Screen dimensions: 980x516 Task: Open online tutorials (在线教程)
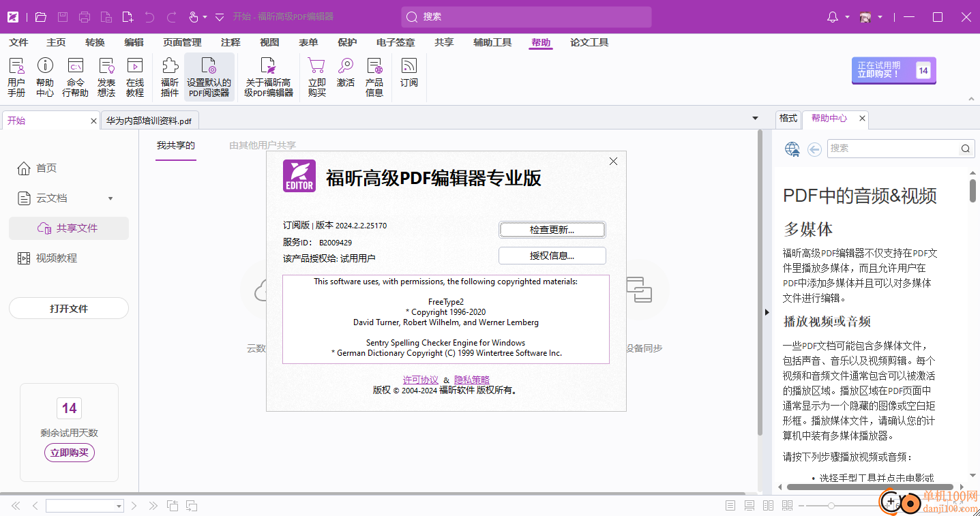click(135, 77)
